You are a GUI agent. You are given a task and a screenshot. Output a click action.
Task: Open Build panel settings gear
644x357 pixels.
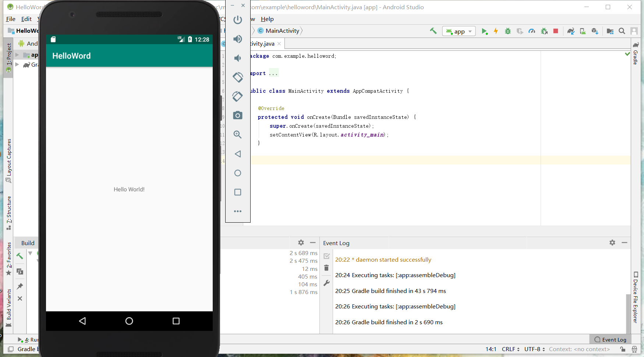click(301, 243)
